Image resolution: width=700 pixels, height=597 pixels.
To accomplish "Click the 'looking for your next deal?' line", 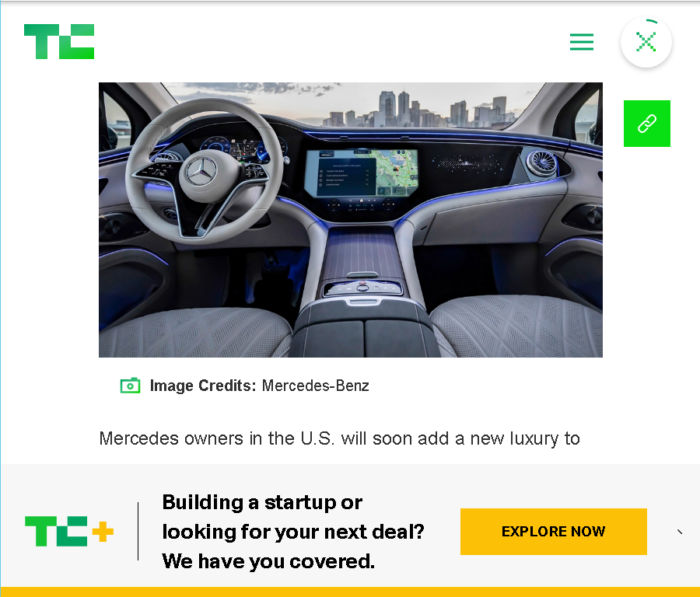I will (293, 532).
